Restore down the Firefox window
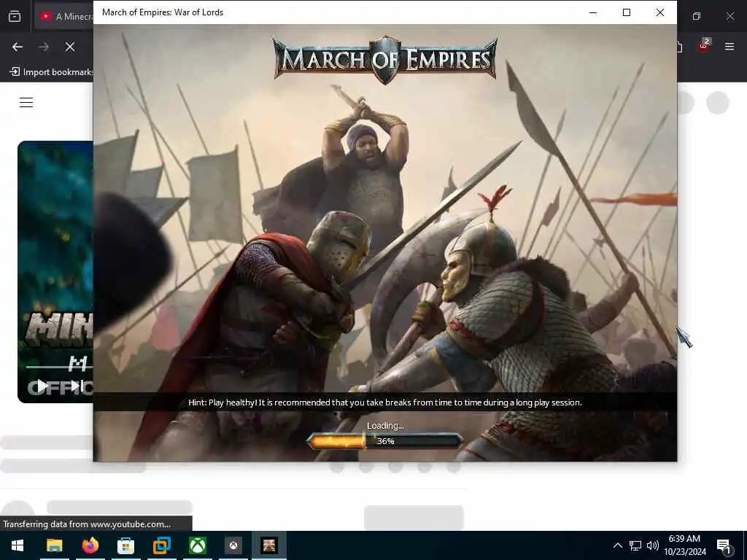747x560 pixels. [x=697, y=17]
